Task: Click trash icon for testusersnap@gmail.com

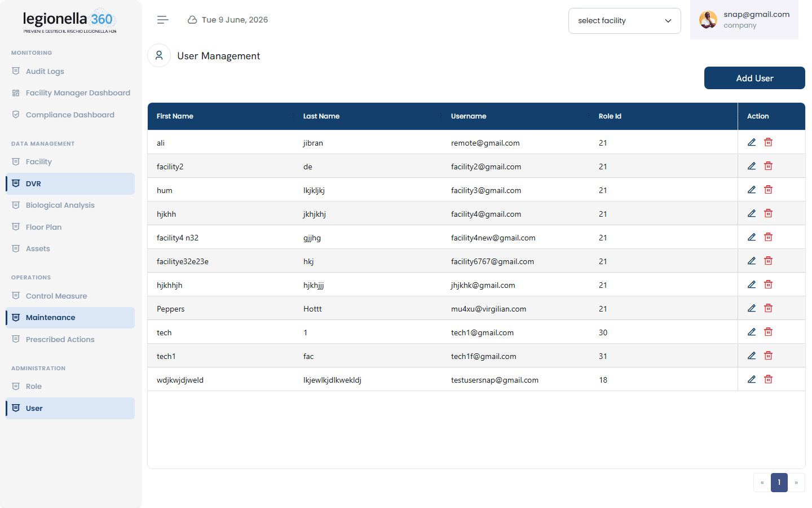Action: tap(768, 379)
